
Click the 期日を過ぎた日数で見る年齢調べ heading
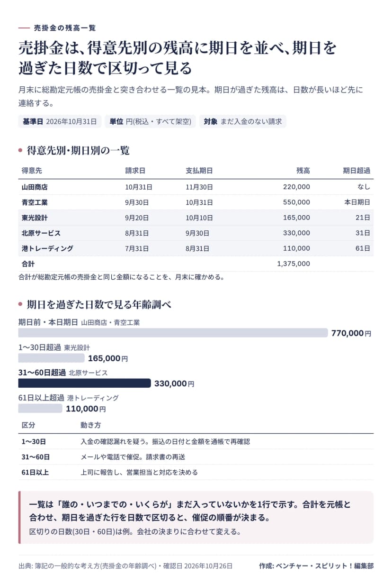click(x=99, y=304)
